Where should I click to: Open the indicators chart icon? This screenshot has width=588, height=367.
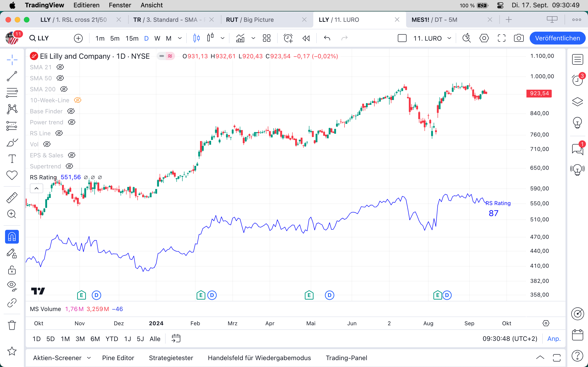(x=240, y=38)
